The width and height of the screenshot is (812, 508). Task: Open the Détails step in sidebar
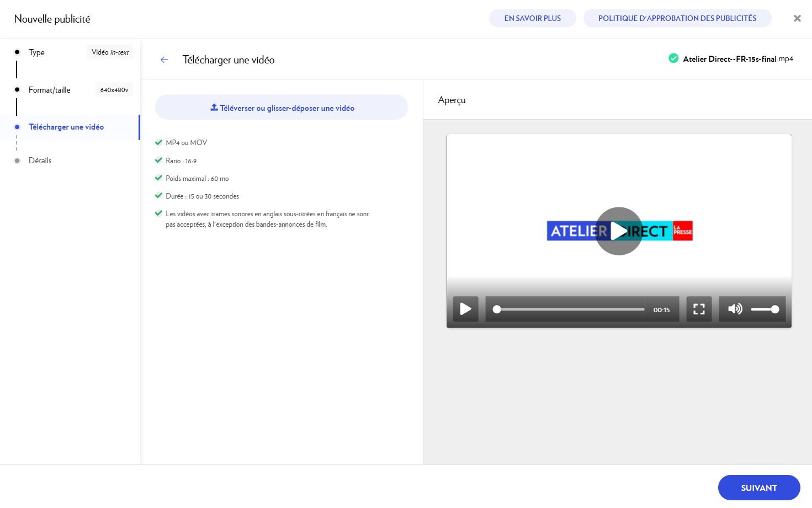(40, 161)
